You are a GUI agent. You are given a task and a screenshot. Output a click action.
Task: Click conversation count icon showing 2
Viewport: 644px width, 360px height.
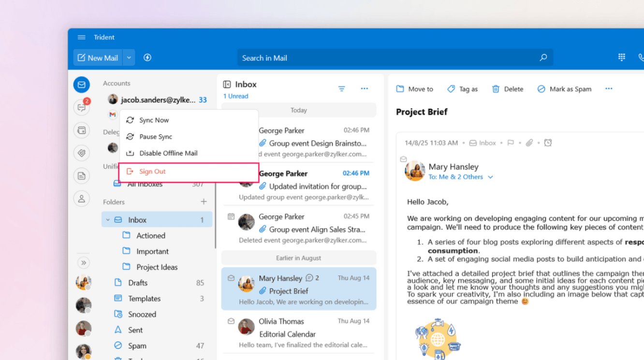310,278
